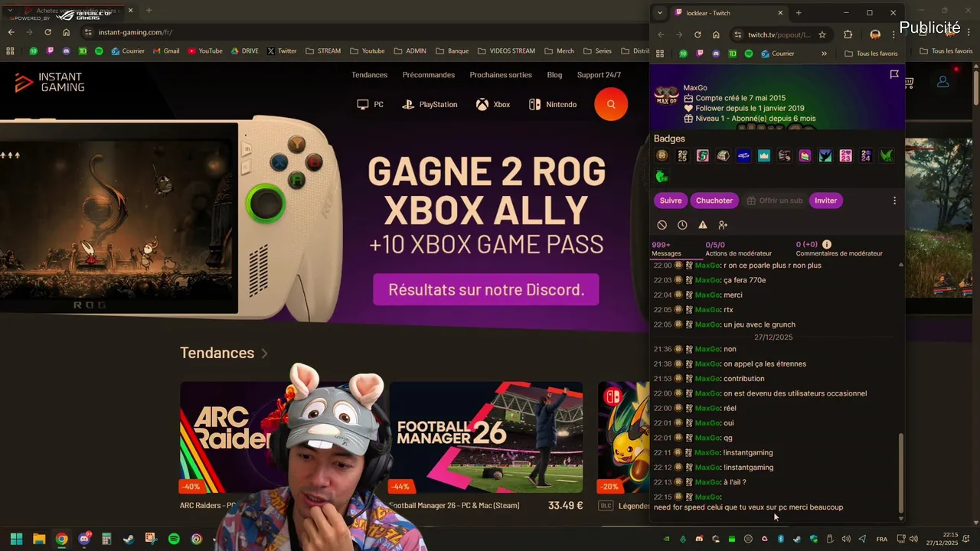
Task: Click the report flag icon
Action: [894, 74]
